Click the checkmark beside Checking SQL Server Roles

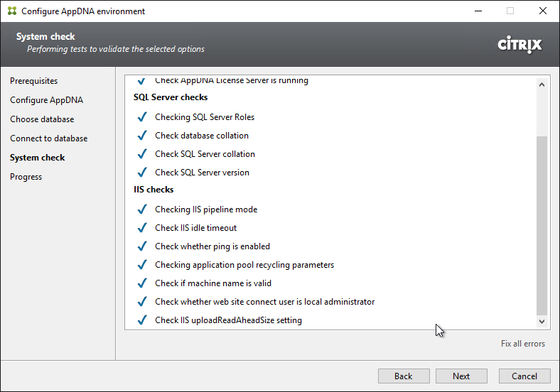(x=142, y=116)
